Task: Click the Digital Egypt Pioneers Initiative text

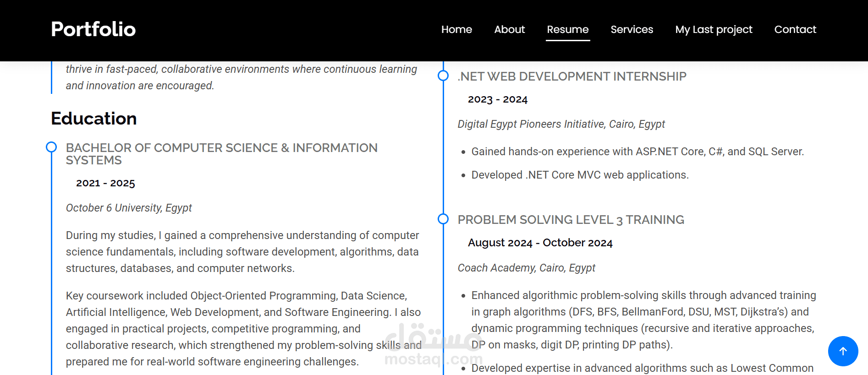Action: click(x=561, y=124)
